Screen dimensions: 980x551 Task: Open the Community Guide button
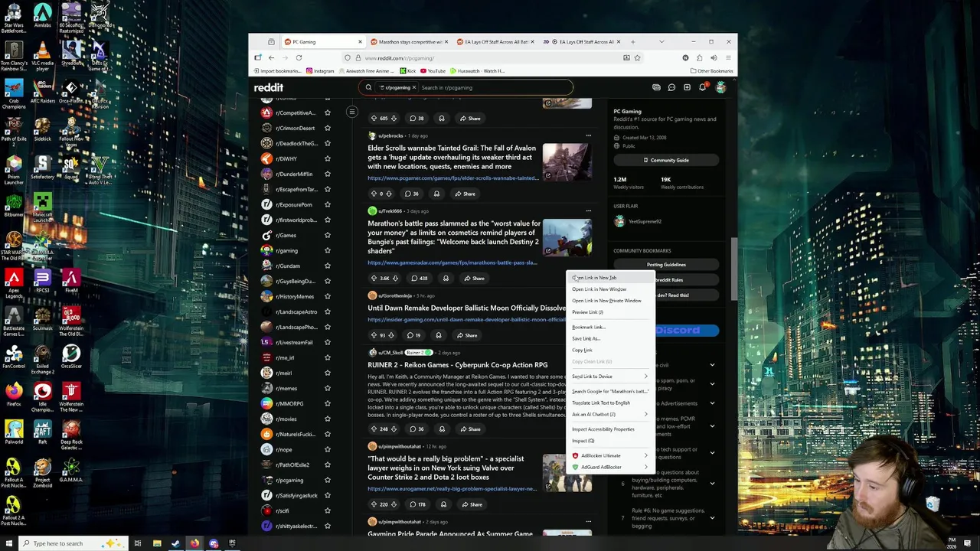(x=665, y=160)
